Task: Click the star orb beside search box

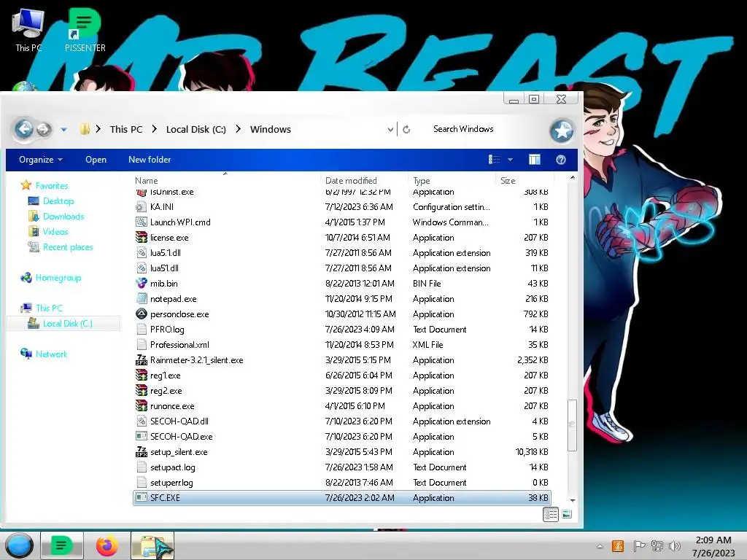Action: point(562,131)
